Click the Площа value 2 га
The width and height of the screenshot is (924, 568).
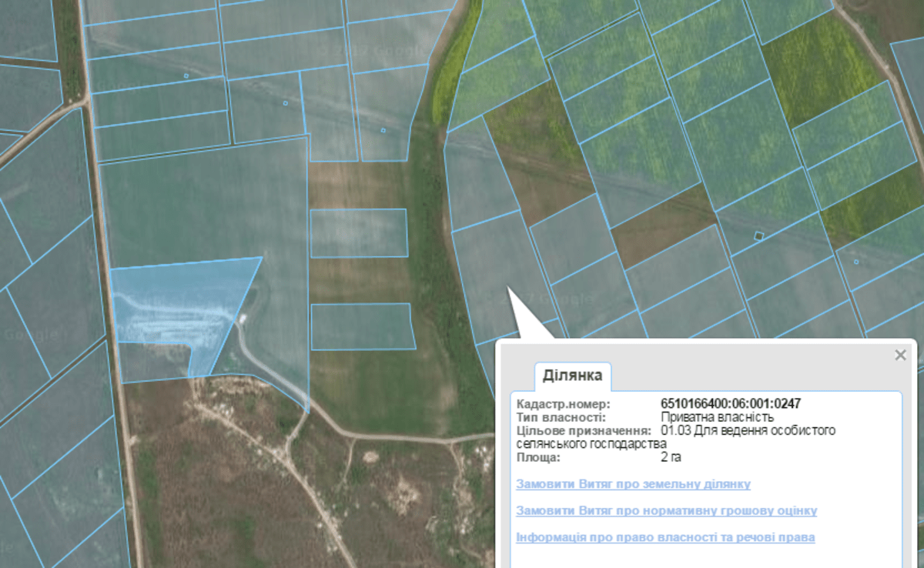point(670,457)
